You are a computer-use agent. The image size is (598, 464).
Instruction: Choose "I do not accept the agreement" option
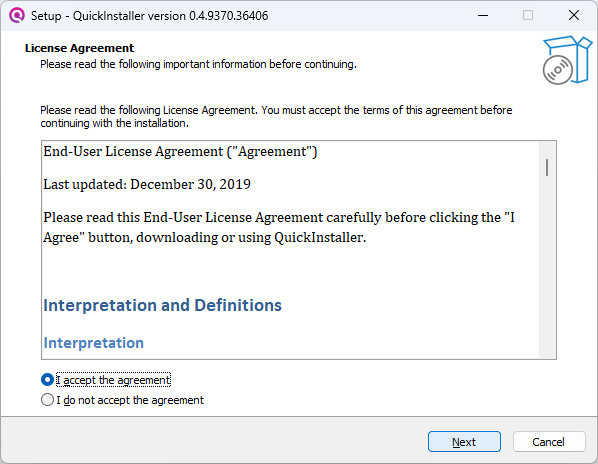coord(47,400)
